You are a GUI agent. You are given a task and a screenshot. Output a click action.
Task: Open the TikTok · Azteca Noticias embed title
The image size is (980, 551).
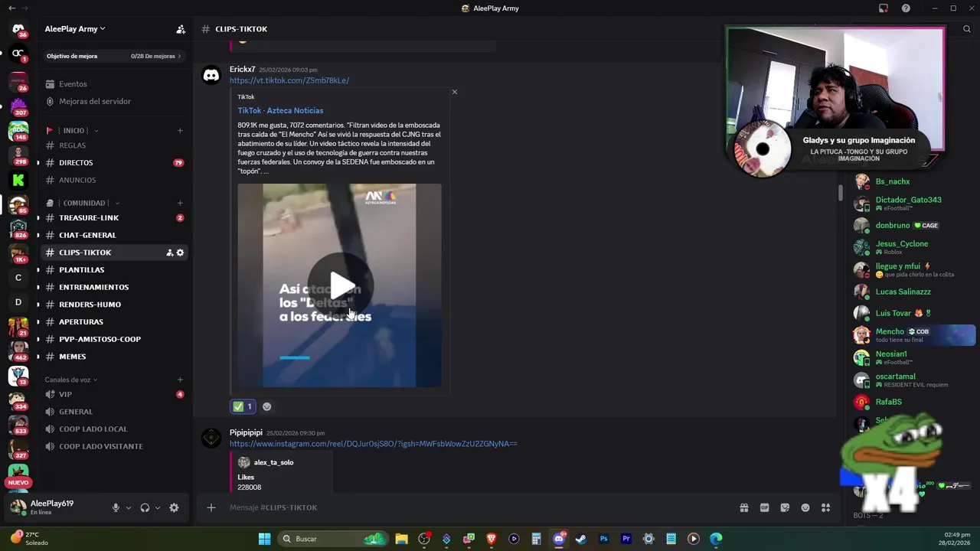pyautogui.click(x=280, y=110)
